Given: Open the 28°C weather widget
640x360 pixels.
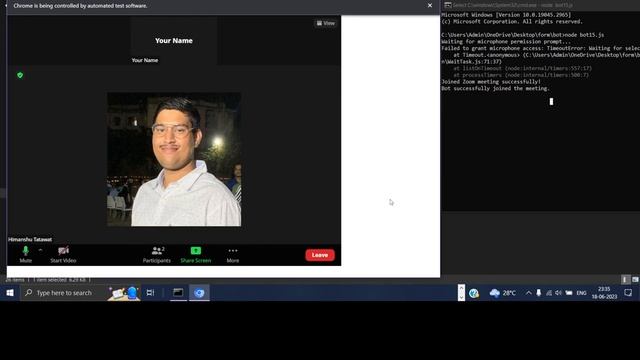Looking at the screenshot, I should [503, 293].
